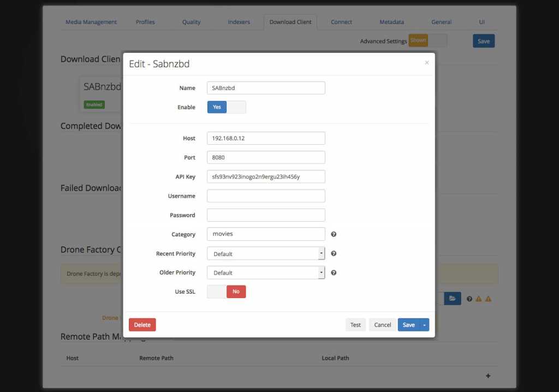The image size is (559, 392).
Task: Click the help icon beside Recent Priority
Action: point(333,253)
